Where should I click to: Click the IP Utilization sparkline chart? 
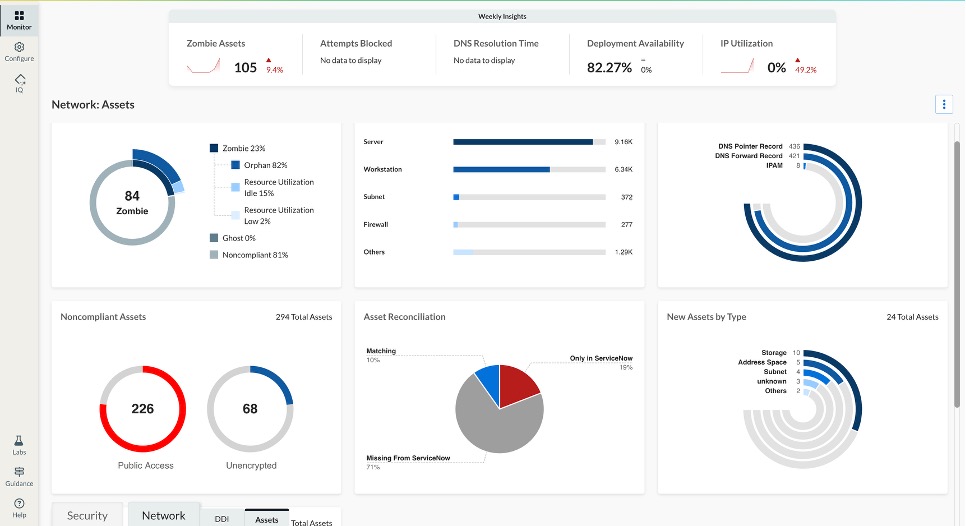737,67
